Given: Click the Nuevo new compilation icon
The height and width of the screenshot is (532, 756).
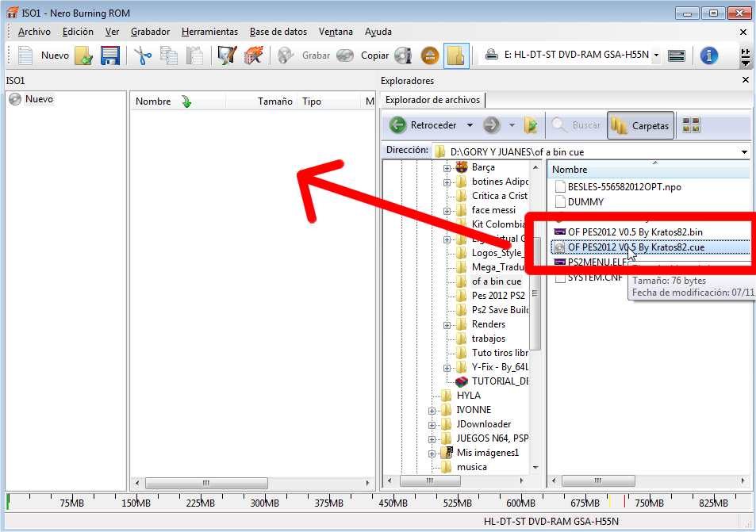Looking at the screenshot, I should (25, 55).
